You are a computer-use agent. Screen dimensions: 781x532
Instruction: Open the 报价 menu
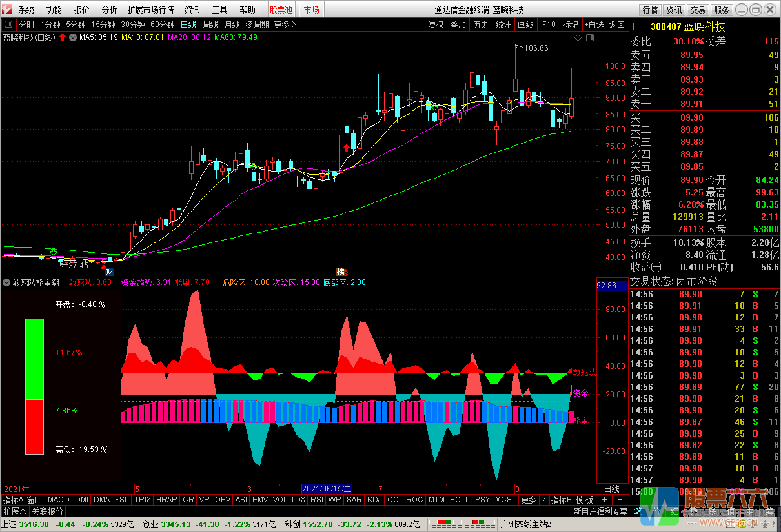click(82, 10)
